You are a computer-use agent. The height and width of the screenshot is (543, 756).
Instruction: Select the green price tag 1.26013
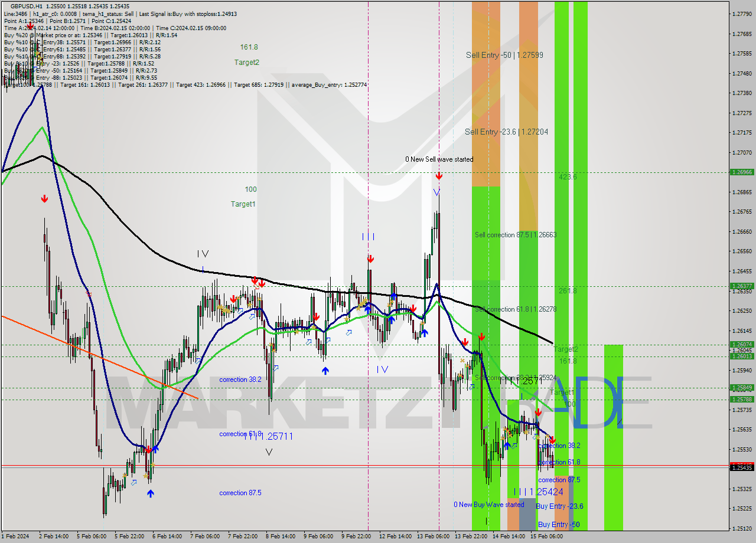pyautogui.click(x=742, y=356)
